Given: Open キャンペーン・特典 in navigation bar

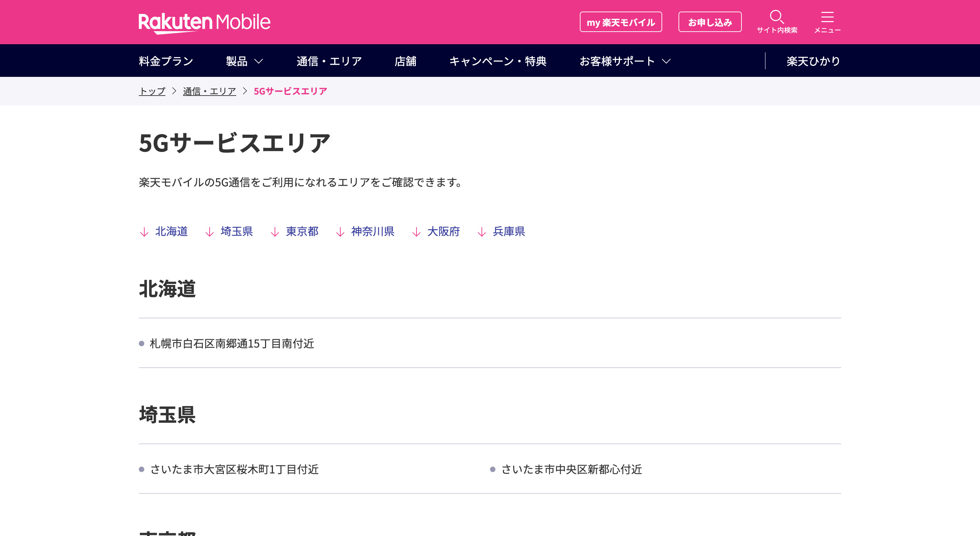Looking at the screenshot, I should coord(497,61).
